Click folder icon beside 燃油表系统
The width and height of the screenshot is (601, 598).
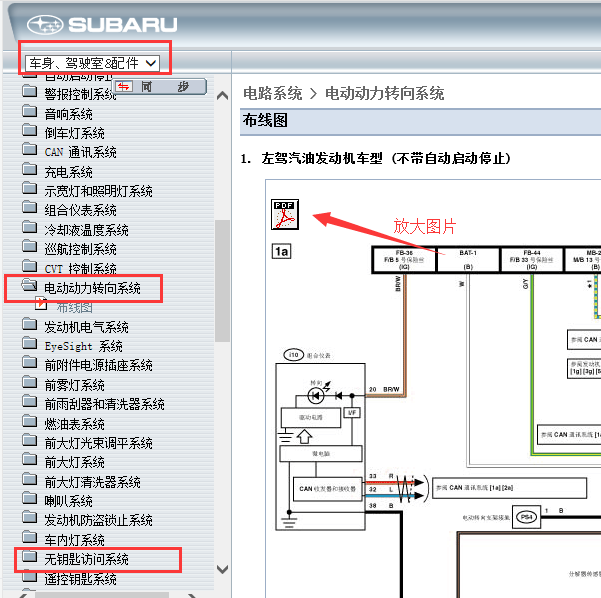[30, 422]
